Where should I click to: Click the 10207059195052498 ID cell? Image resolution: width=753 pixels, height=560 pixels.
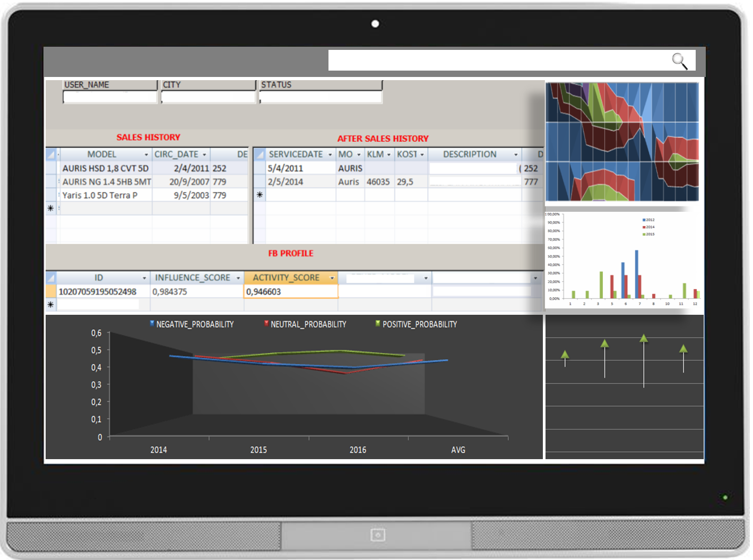[x=103, y=291]
